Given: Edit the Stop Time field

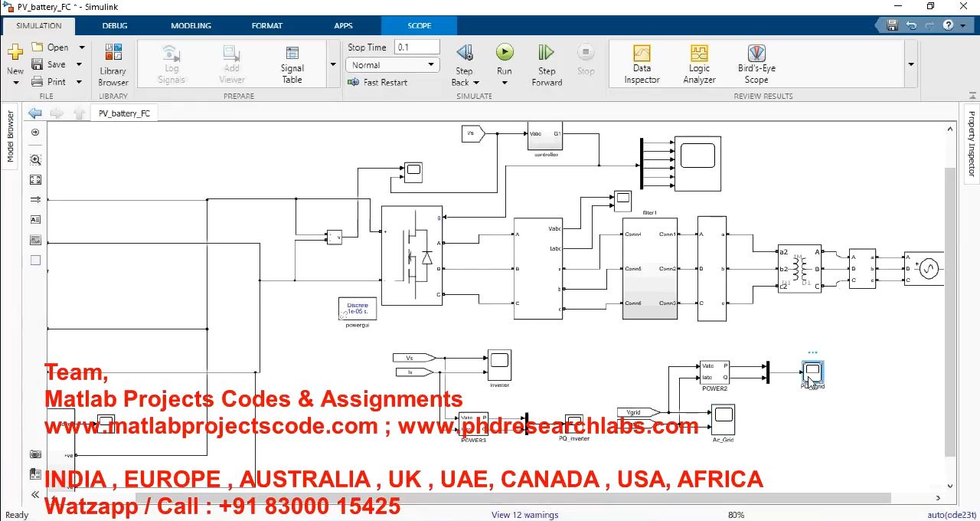Looking at the screenshot, I should (417, 48).
